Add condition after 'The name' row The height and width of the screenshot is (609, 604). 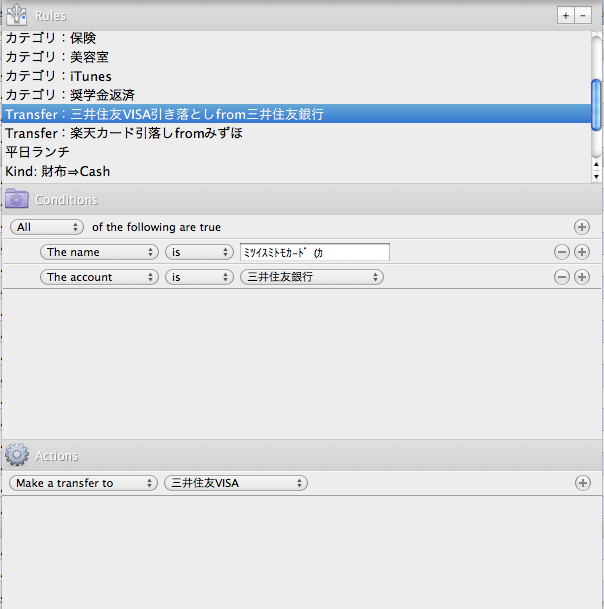(581, 252)
